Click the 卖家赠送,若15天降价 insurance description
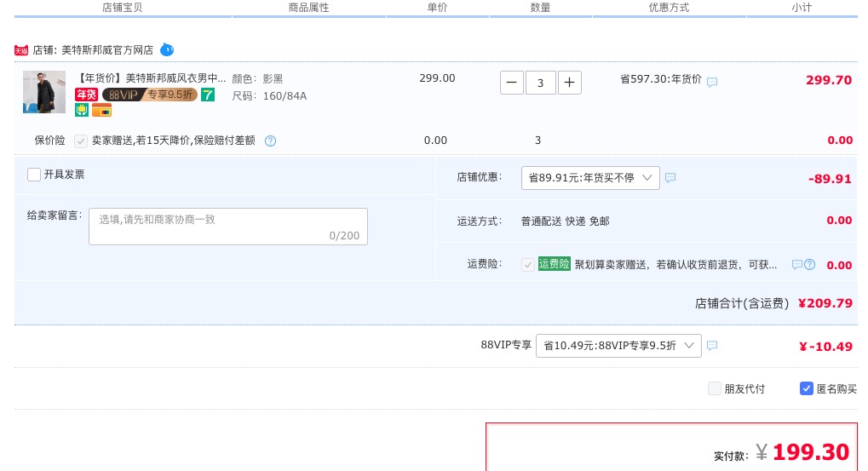Viewport: 868px width, 471px height. (173, 141)
